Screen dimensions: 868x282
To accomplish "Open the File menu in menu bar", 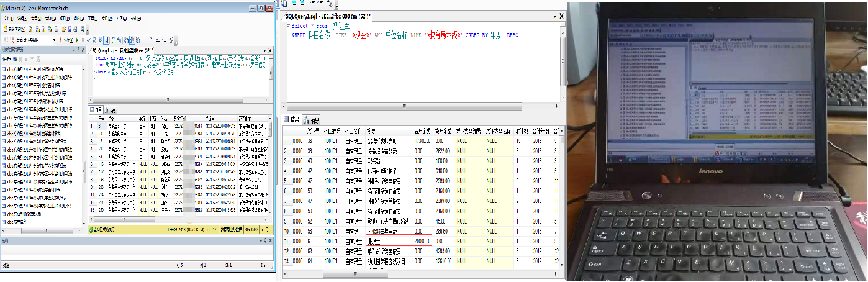I will [x=7, y=19].
